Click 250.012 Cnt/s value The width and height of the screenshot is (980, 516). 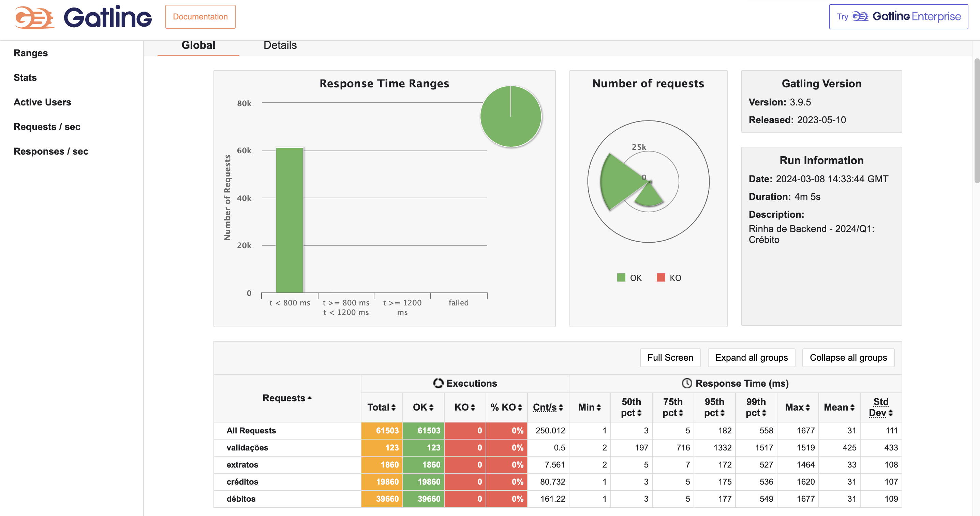pos(550,430)
